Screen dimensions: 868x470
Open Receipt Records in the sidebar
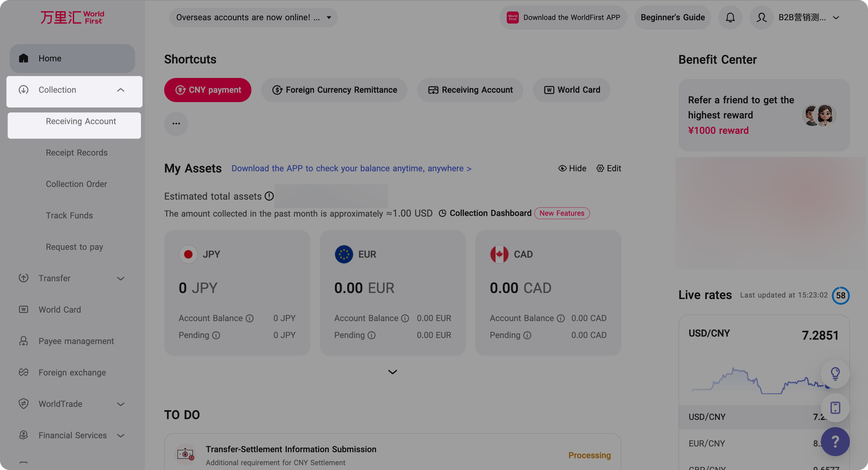tap(76, 153)
